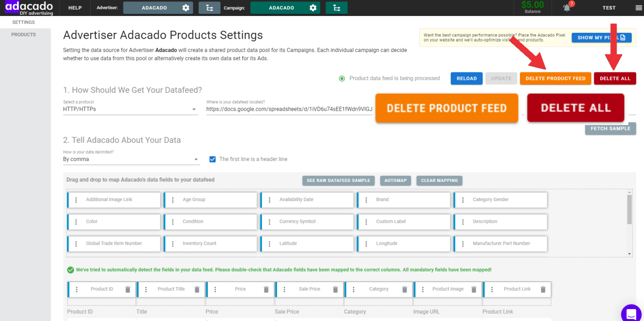Click the 'Image URL' column header text

[427, 312]
